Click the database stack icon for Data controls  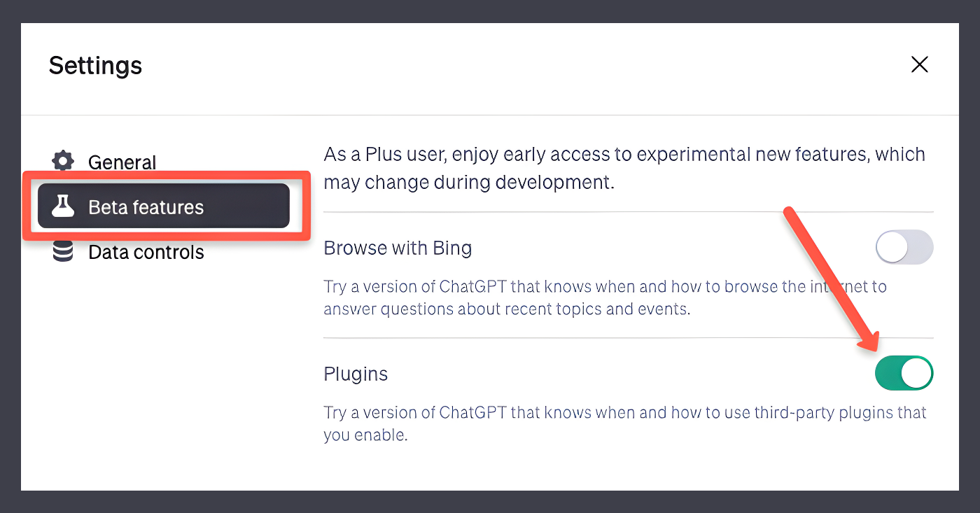[63, 252]
